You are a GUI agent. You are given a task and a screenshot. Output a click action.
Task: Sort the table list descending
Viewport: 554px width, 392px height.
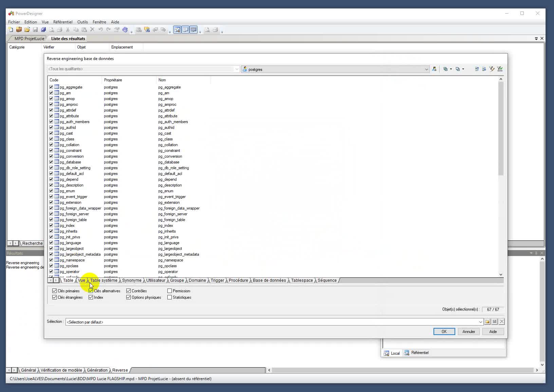click(484, 69)
